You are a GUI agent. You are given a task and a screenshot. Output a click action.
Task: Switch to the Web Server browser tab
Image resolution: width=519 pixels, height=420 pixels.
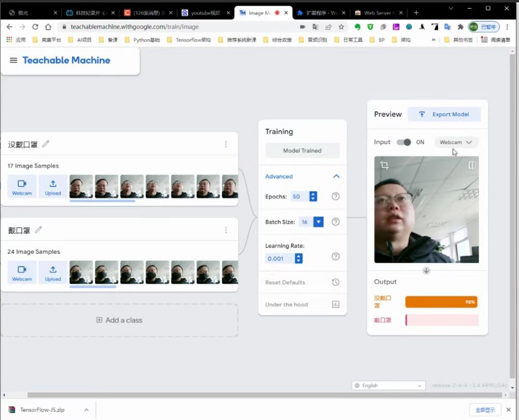pyautogui.click(x=375, y=13)
